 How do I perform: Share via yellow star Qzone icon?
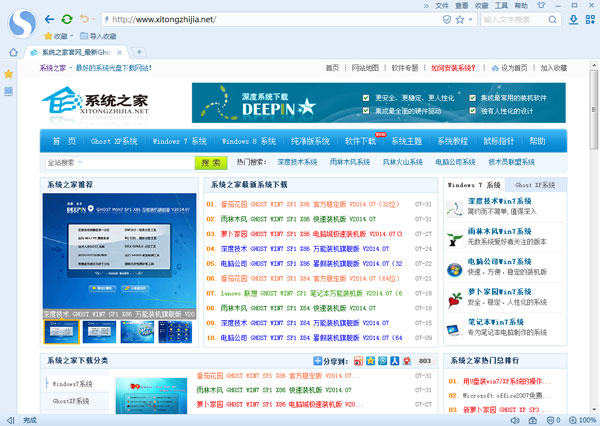point(370,361)
